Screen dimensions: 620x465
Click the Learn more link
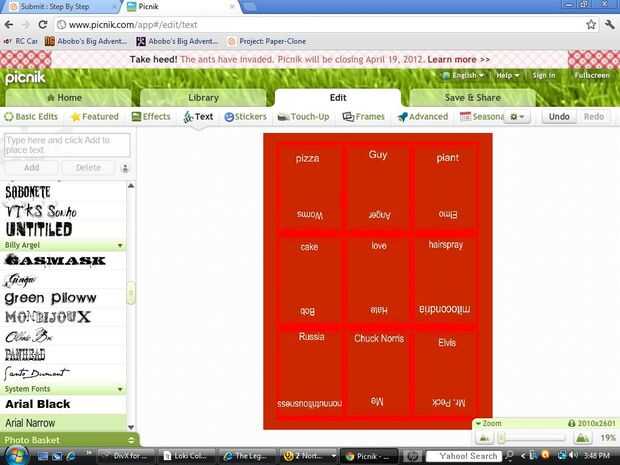[x=459, y=59]
